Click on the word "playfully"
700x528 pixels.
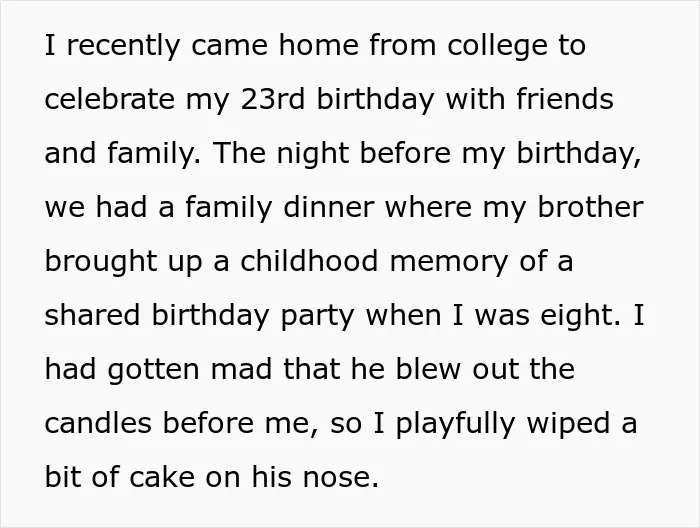click(x=456, y=425)
